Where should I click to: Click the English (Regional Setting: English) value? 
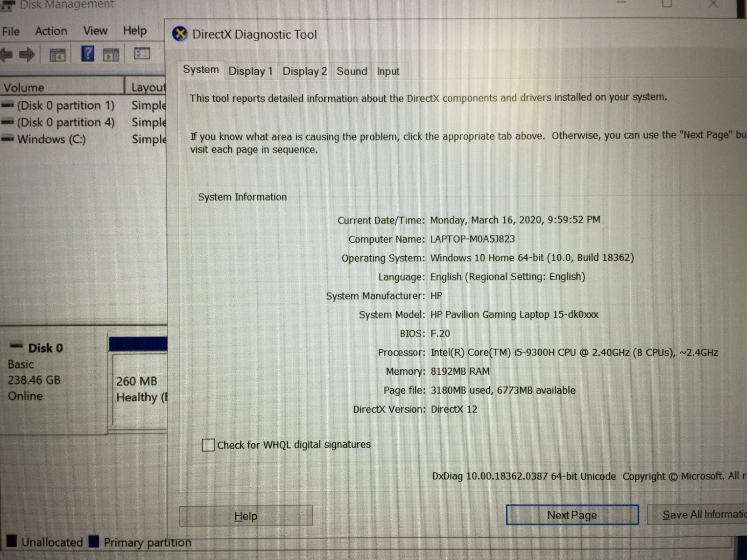pos(507,277)
